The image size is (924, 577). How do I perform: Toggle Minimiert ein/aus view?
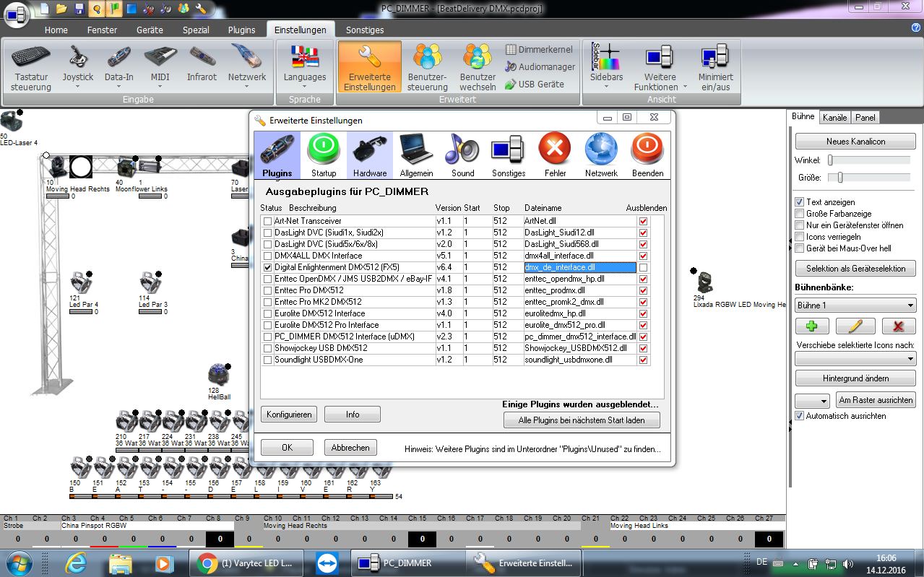click(x=715, y=68)
